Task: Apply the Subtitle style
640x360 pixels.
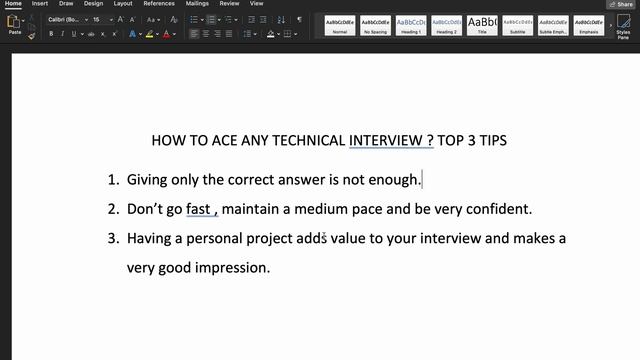Action: coord(518,25)
